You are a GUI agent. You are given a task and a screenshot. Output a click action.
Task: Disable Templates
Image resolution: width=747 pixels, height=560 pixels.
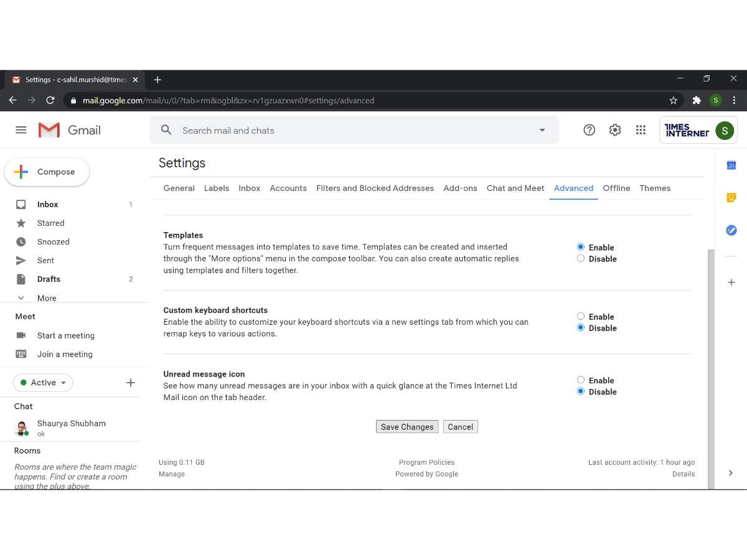580,258
